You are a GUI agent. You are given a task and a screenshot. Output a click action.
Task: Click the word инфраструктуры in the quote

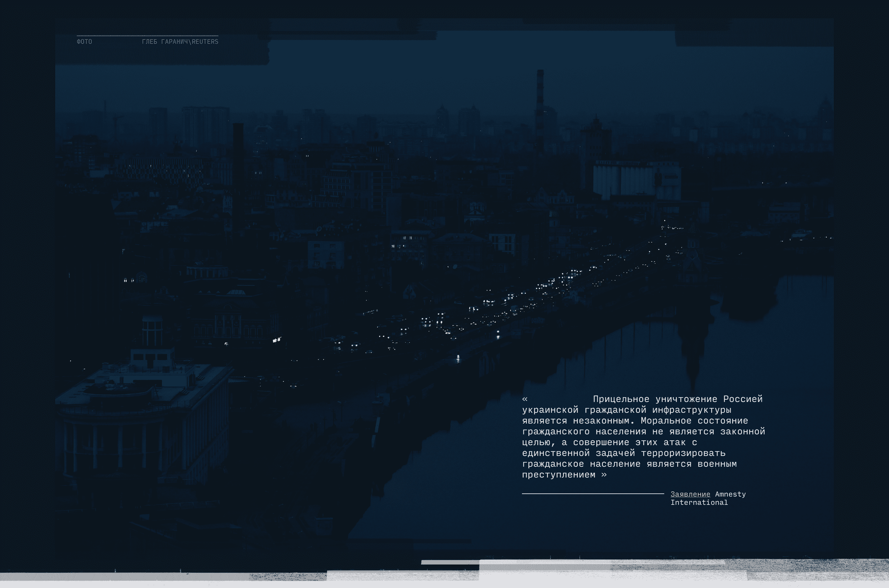[x=692, y=410]
